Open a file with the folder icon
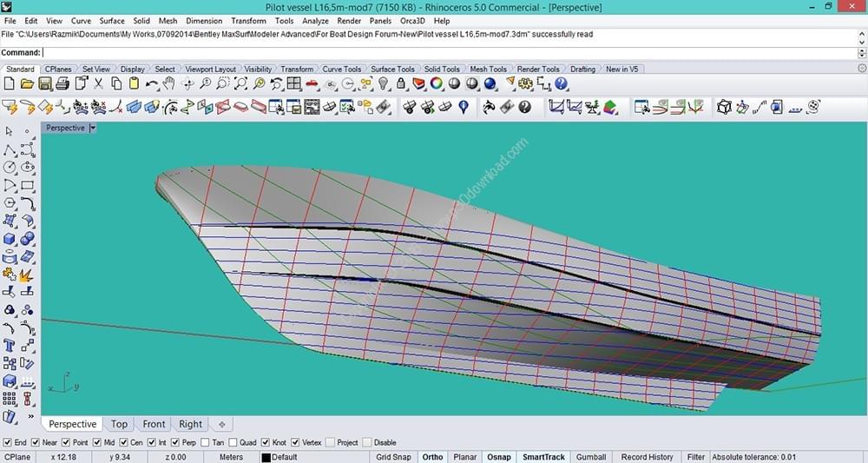The width and height of the screenshot is (868, 463). click(27, 83)
